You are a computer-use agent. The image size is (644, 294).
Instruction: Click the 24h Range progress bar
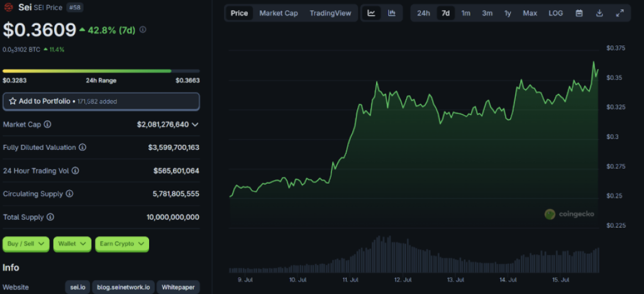pos(101,71)
